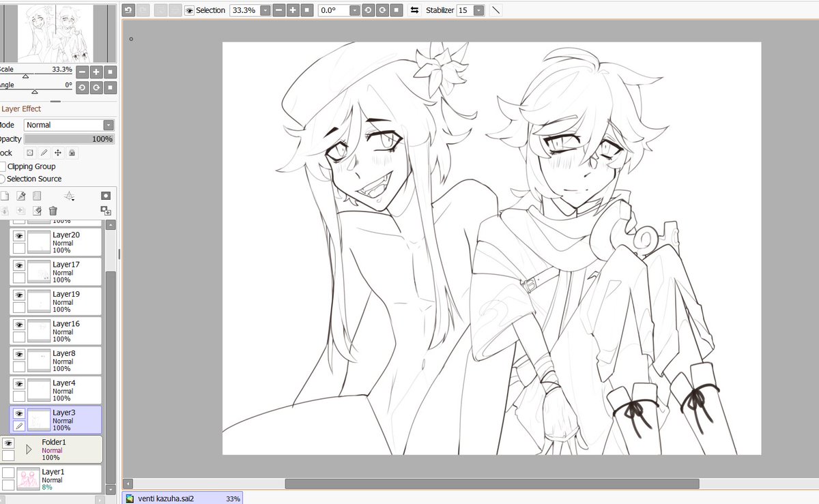The image size is (819, 504).
Task: Expand Folder1 with its triangle arrow
Action: tap(29, 449)
